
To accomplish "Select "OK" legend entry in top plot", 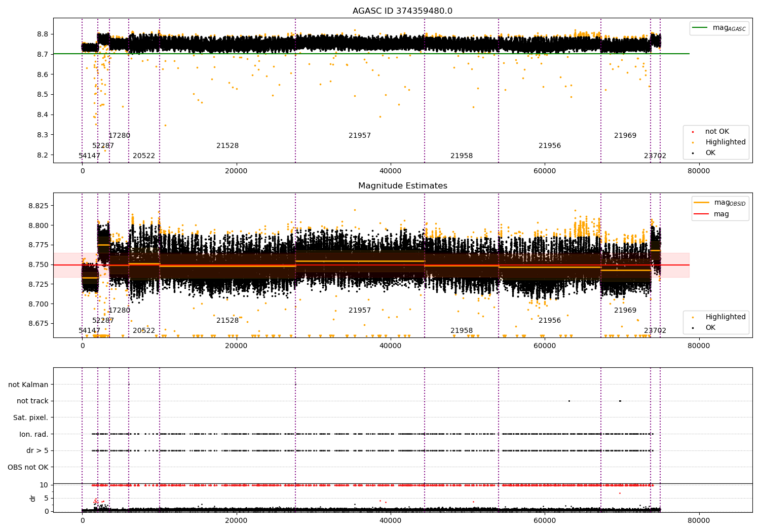I will (710, 153).
